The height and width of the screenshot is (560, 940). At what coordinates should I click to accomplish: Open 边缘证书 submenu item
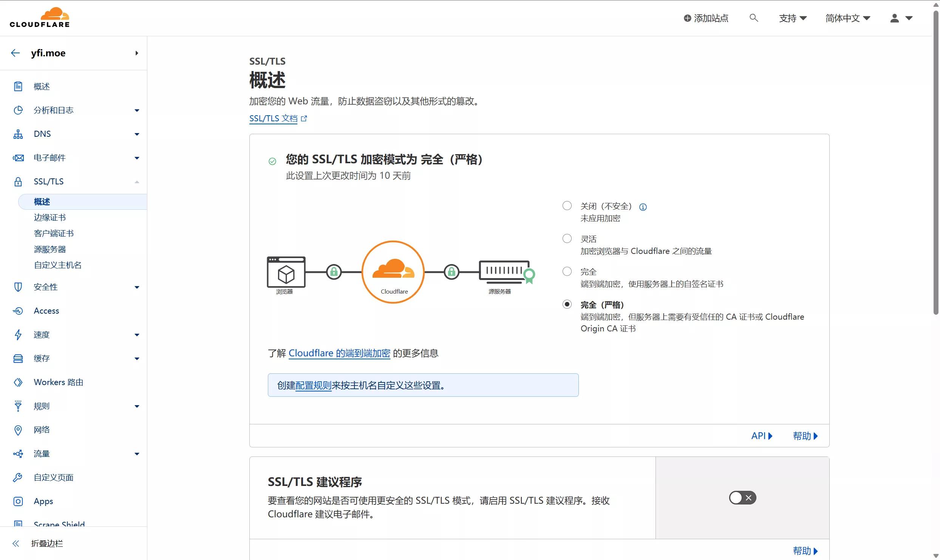pos(49,217)
